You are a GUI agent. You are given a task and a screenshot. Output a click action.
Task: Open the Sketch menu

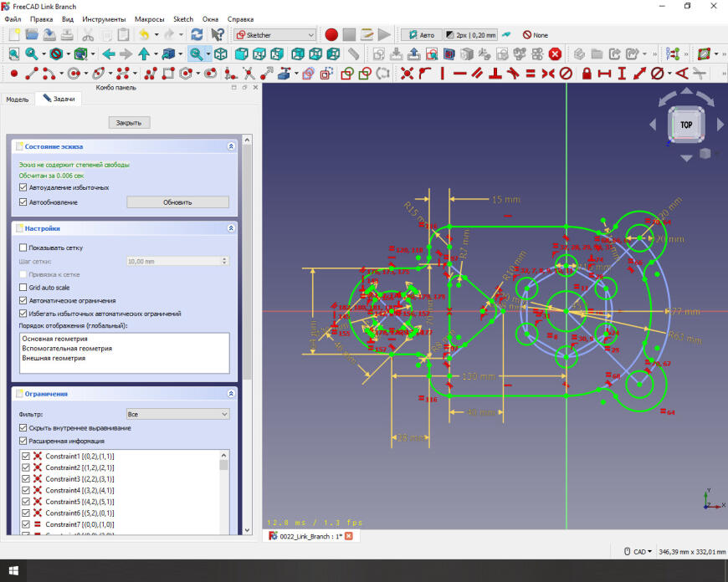(x=182, y=18)
